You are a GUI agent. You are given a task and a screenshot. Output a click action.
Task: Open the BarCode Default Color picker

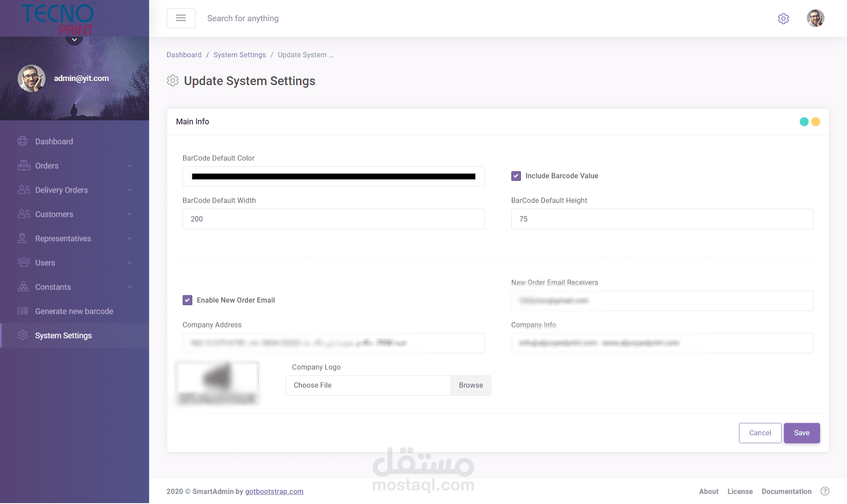click(x=334, y=176)
